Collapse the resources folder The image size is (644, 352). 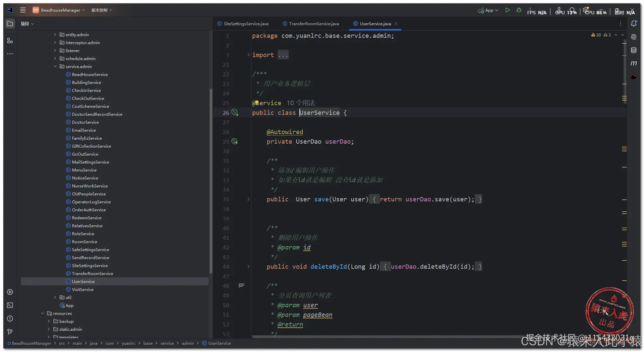click(x=42, y=313)
